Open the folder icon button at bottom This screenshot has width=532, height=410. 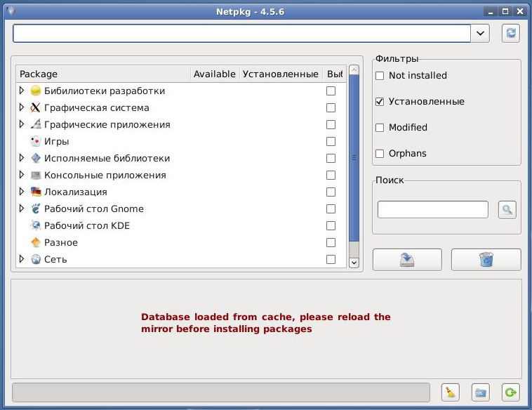(481, 392)
